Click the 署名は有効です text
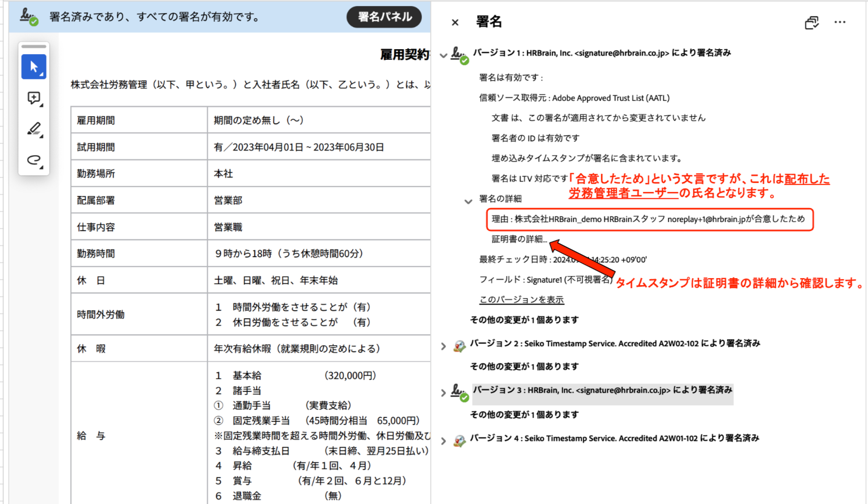The width and height of the screenshot is (868, 504). 511,77
